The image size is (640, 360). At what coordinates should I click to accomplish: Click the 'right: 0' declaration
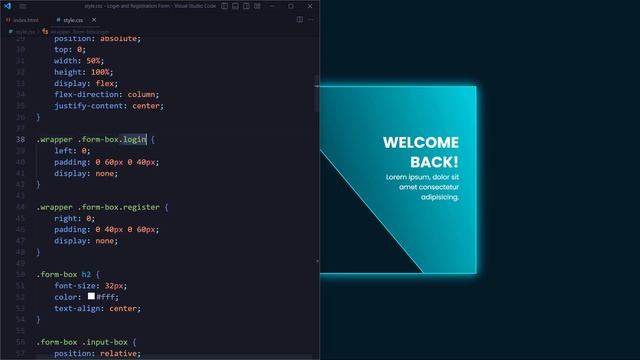[75, 219]
